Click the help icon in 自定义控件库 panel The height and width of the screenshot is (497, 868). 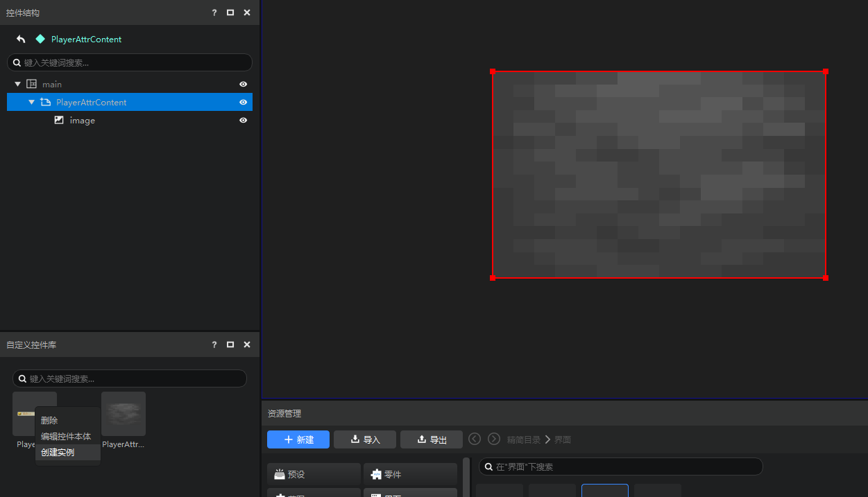pyautogui.click(x=214, y=345)
